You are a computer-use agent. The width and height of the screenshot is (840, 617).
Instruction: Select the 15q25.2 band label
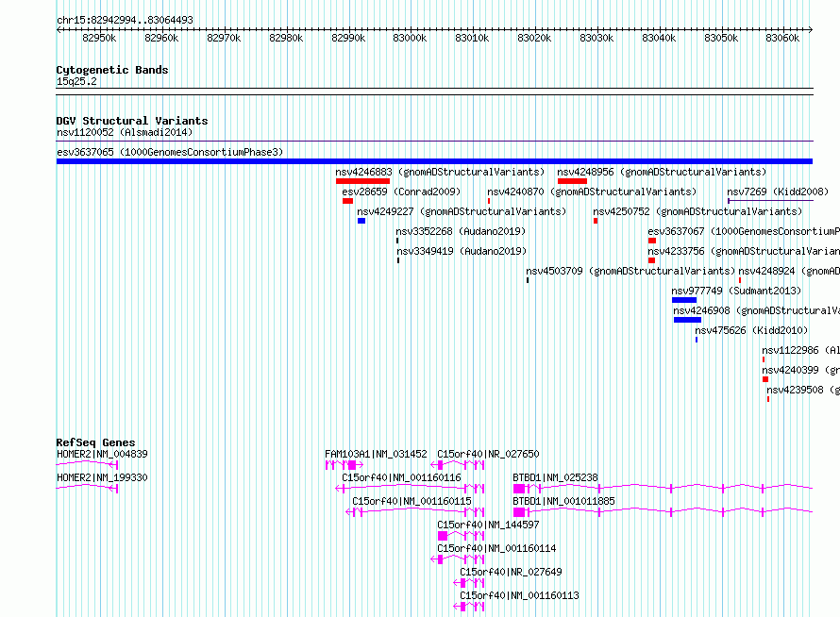click(76, 81)
